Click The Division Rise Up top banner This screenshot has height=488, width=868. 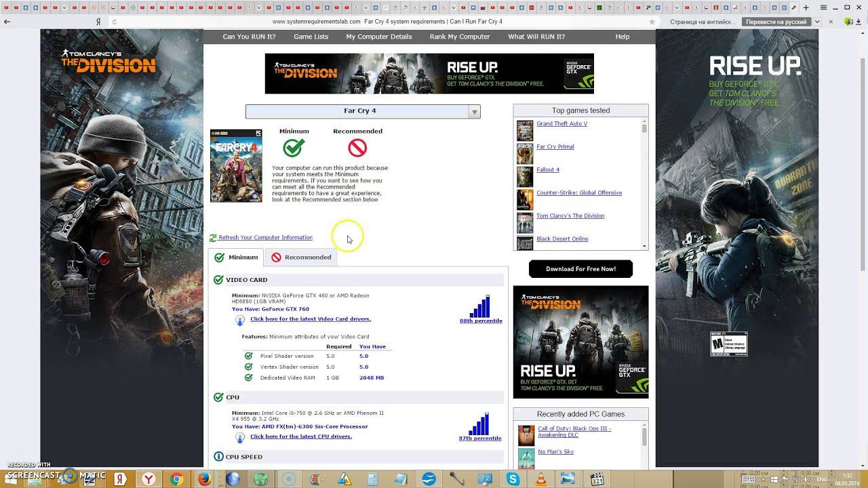(429, 74)
